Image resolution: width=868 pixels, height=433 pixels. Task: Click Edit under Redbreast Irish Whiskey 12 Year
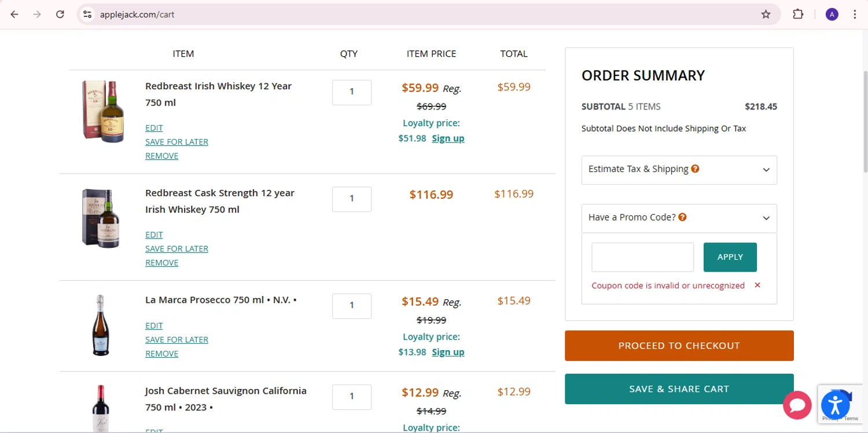click(x=154, y=128)
